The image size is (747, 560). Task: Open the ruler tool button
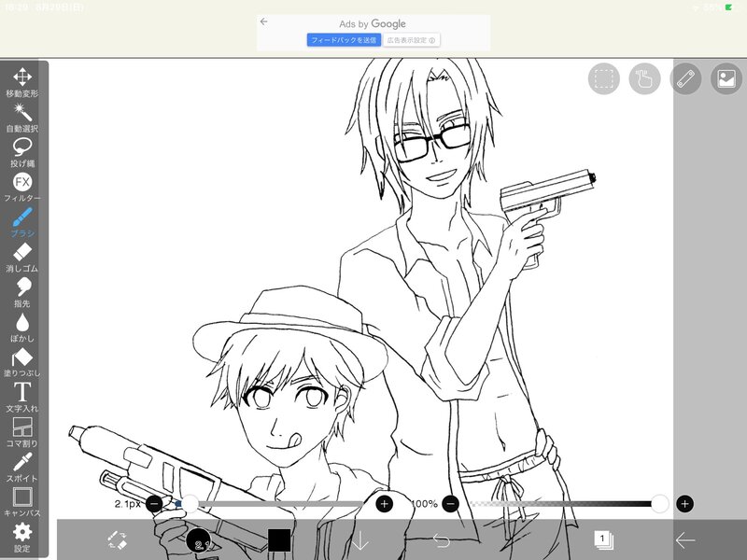685,78
